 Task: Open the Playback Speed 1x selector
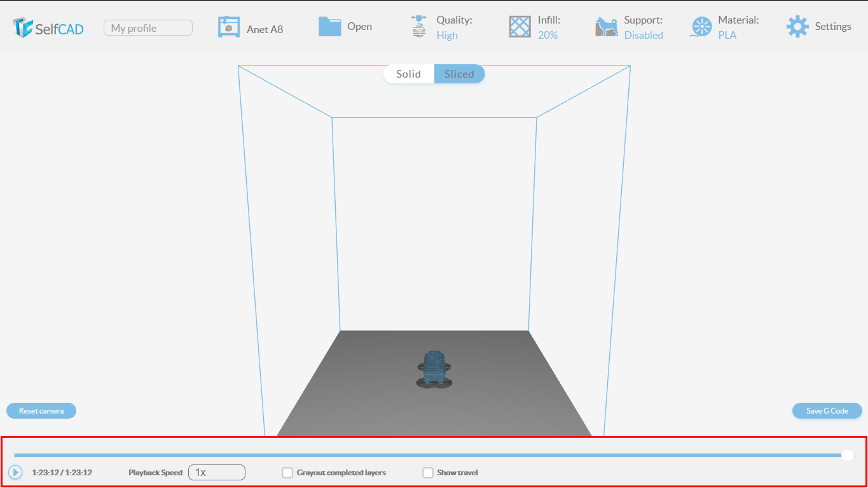tap(217, 473)
